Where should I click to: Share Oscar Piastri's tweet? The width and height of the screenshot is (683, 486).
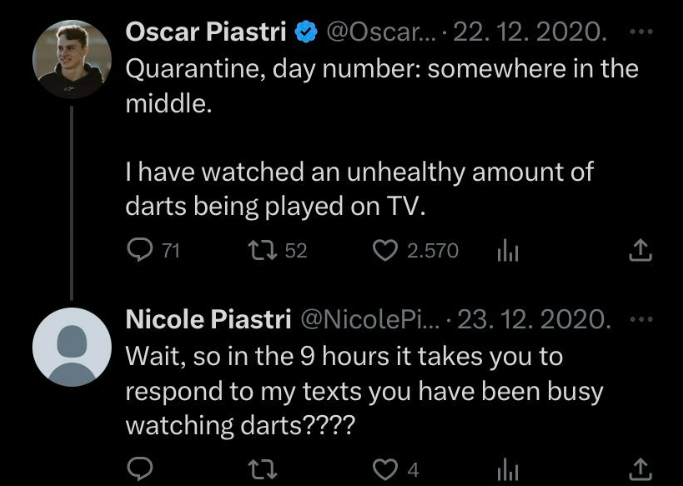click(x=640, y=250)
